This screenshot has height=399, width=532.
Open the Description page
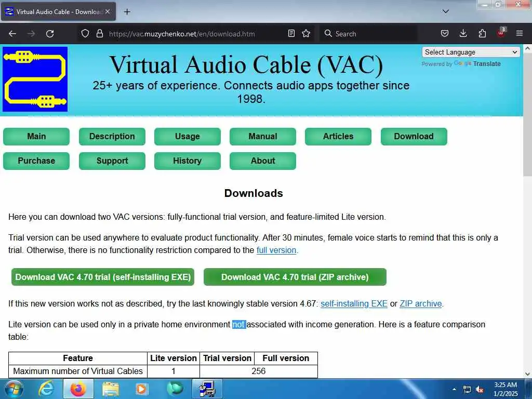coord(112,137)
